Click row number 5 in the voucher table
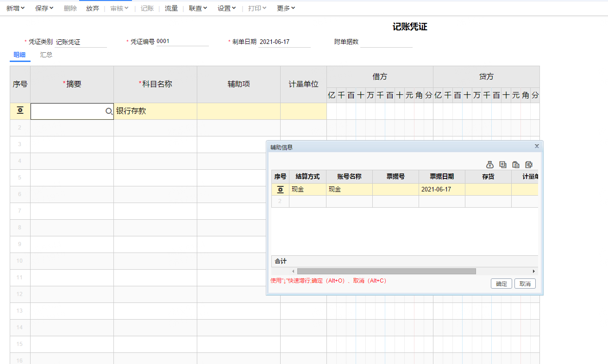Screen dimensions: 608x364 click(x=20, y=178)
